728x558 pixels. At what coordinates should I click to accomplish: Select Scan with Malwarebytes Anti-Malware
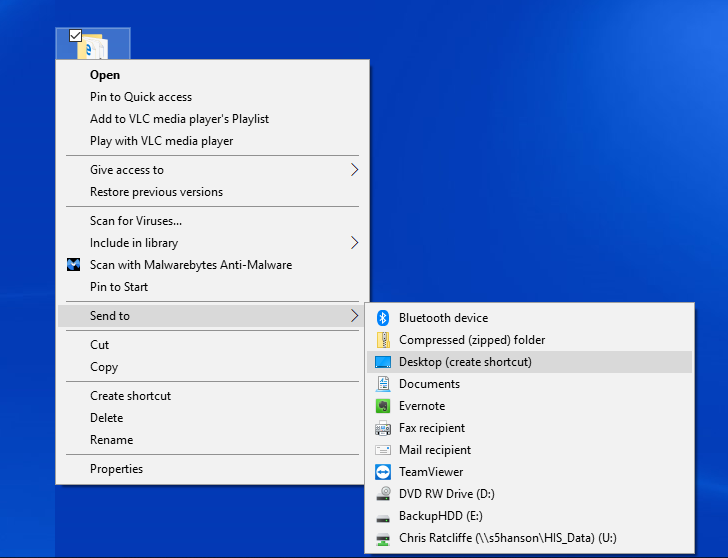213,265
